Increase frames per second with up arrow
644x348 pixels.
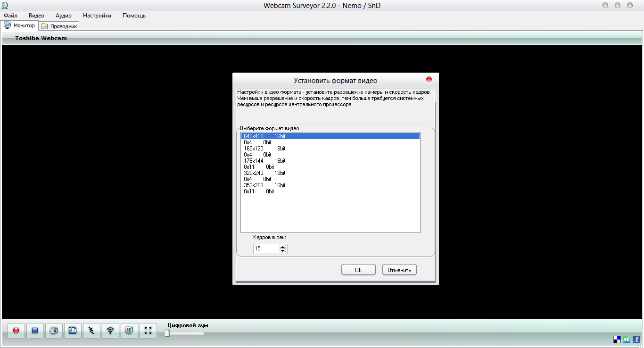tap(282, 246)
